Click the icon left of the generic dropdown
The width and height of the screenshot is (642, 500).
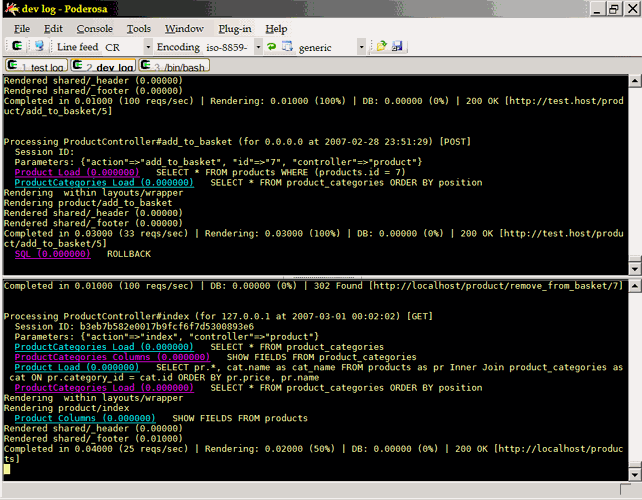point(288,47)
